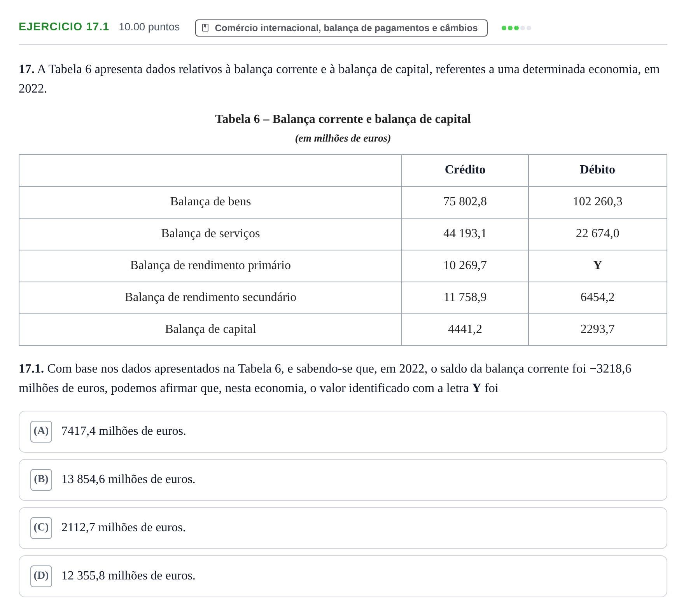The height and width of the screenshot is (616, 686).
Task: Click the table cell '10 269,7'
Action: click(x=465, y=265)
